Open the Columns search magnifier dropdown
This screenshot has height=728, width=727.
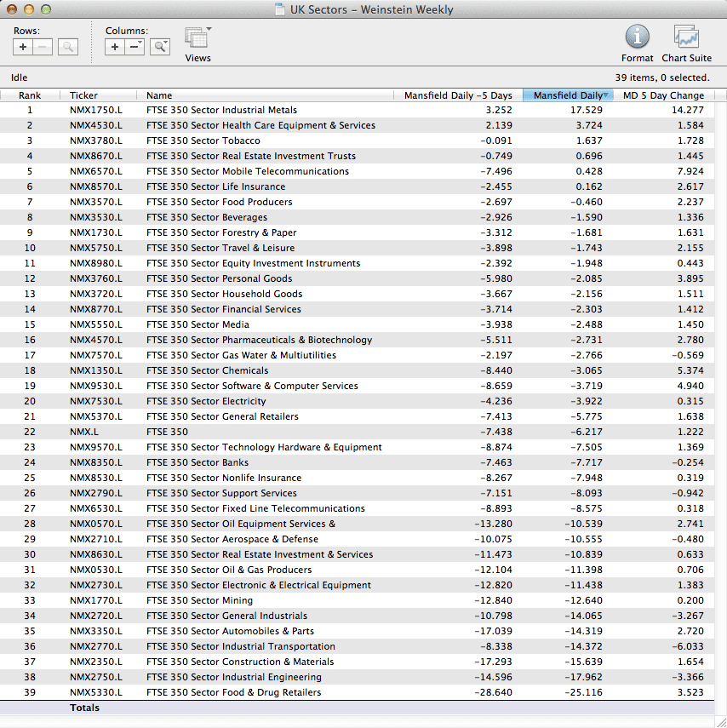tap(160, 47)
